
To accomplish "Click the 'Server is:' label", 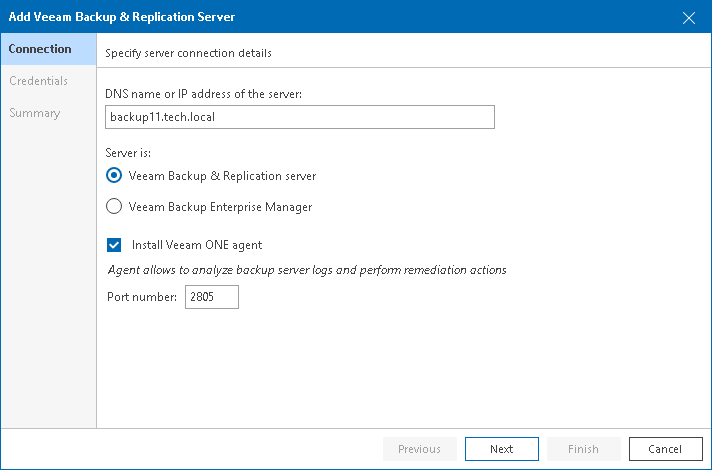I will (128, 152).
